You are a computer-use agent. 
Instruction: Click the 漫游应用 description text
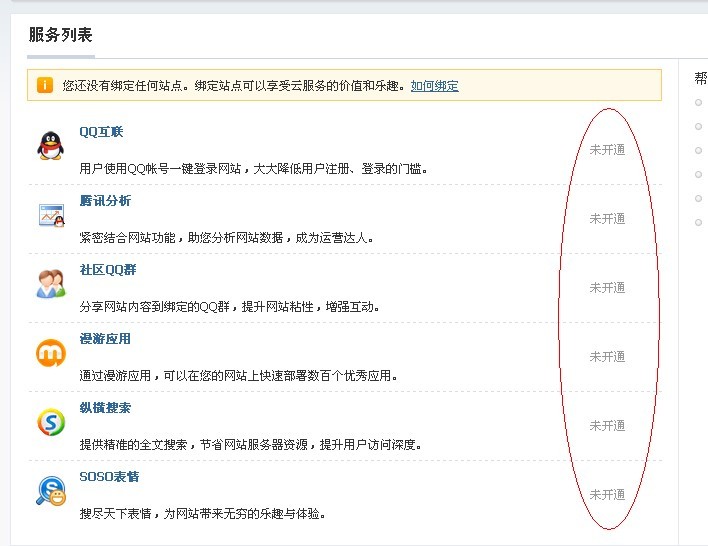pyautogui.click(x=238, y=376)
